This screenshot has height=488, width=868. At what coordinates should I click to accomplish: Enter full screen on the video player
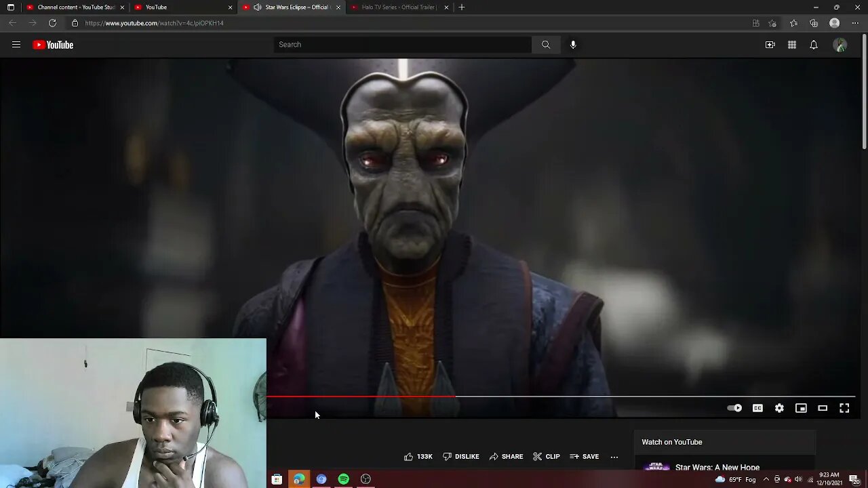[844, 408]
